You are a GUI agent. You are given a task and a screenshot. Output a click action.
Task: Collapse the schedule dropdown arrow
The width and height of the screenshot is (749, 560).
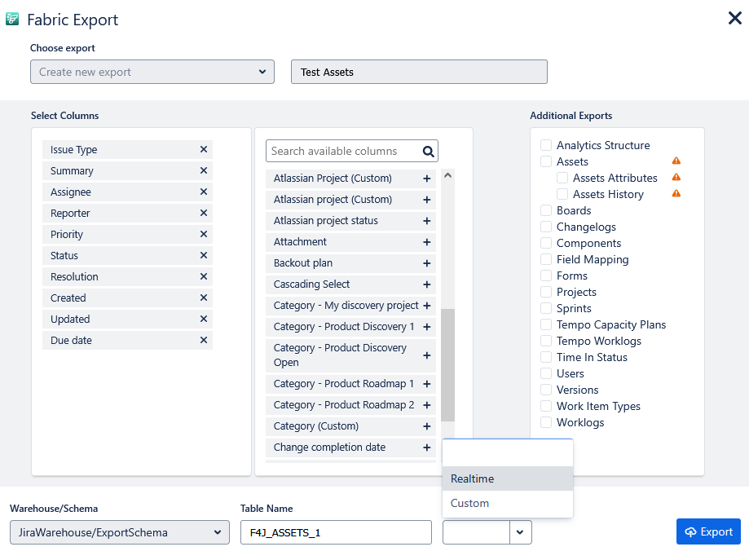[521, 532]
